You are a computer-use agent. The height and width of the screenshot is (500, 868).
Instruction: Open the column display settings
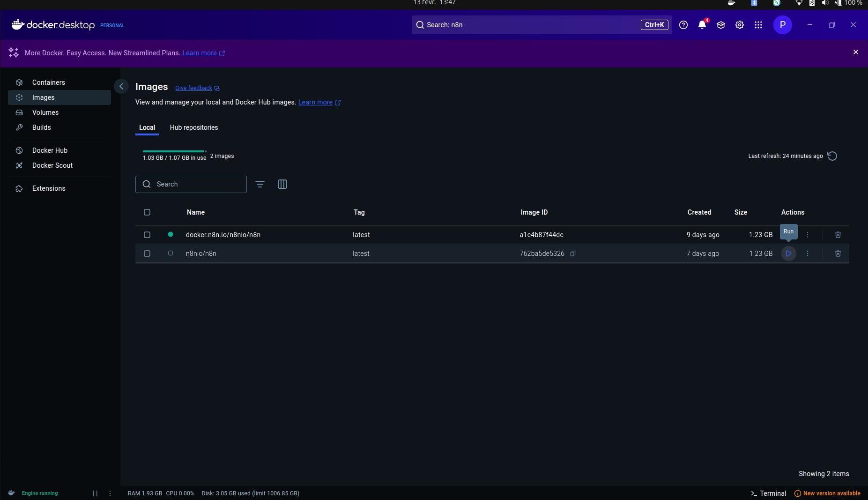[282, 184]
